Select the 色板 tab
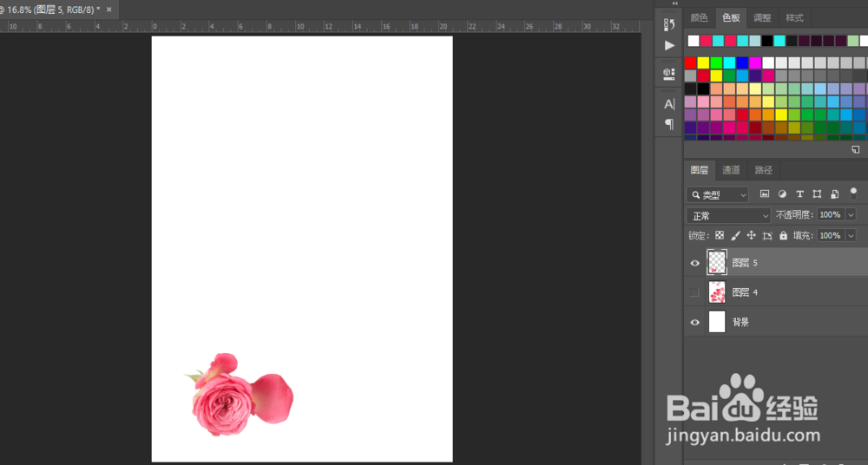This screenshot has height=465, width=868. (731, 17)
